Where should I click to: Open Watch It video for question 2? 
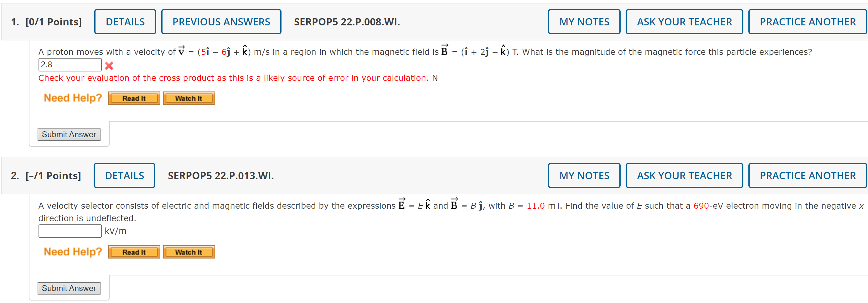(x=189, y=252)
